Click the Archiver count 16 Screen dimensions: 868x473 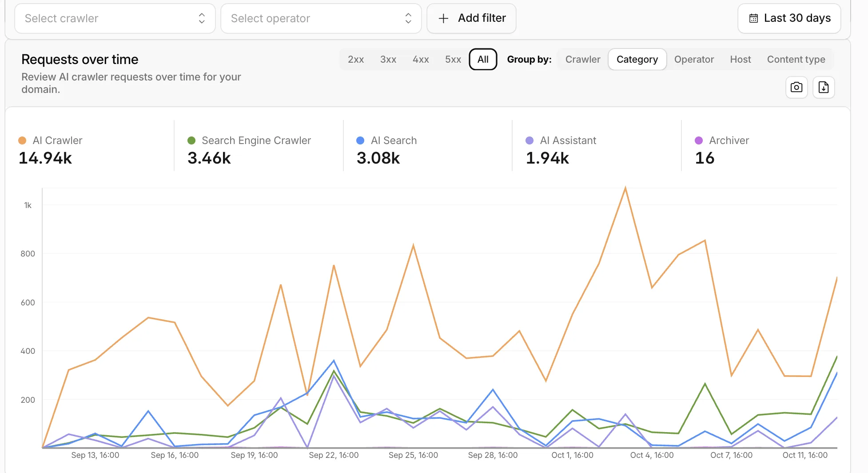click(x=705, y=158)
